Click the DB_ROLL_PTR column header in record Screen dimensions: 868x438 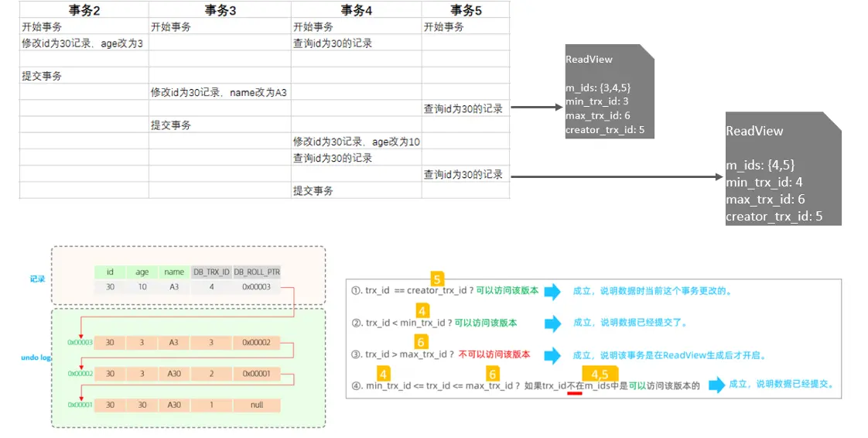tap(256, 272)
